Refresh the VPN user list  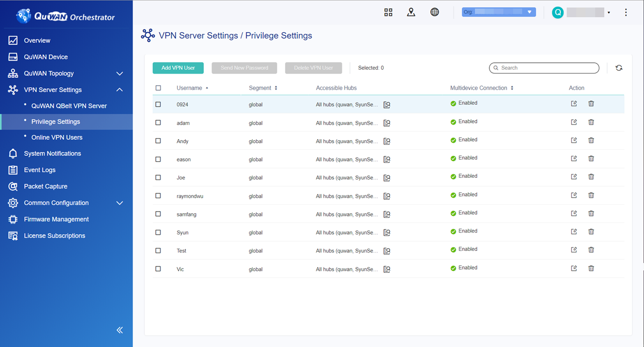coord(619,68)
